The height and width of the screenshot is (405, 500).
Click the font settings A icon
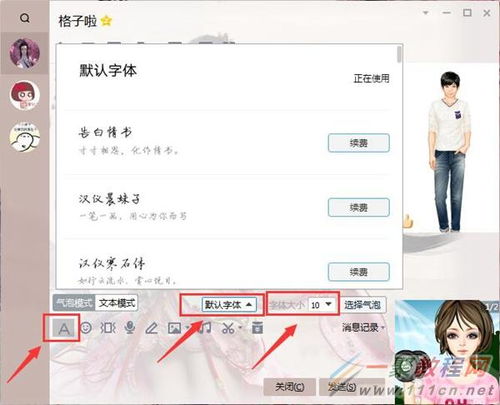pyautogui.click(x=64, y=328)
